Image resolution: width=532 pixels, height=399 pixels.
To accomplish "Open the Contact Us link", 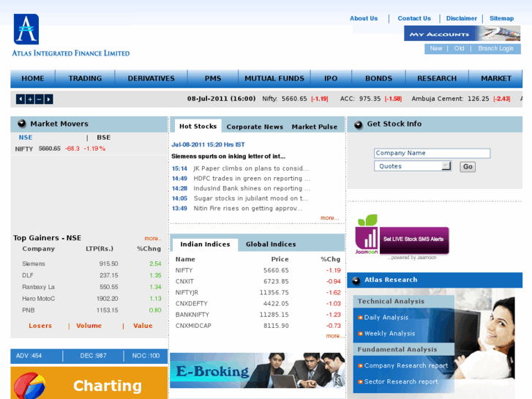I will point(414,18).
